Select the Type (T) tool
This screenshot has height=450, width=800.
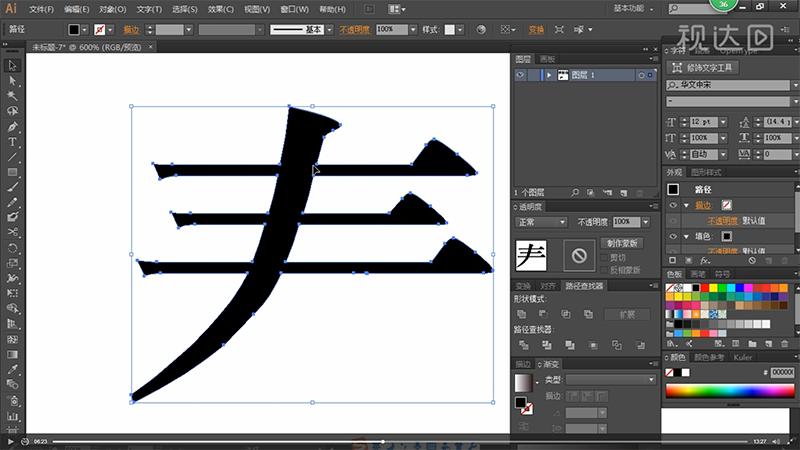point(12,142)
